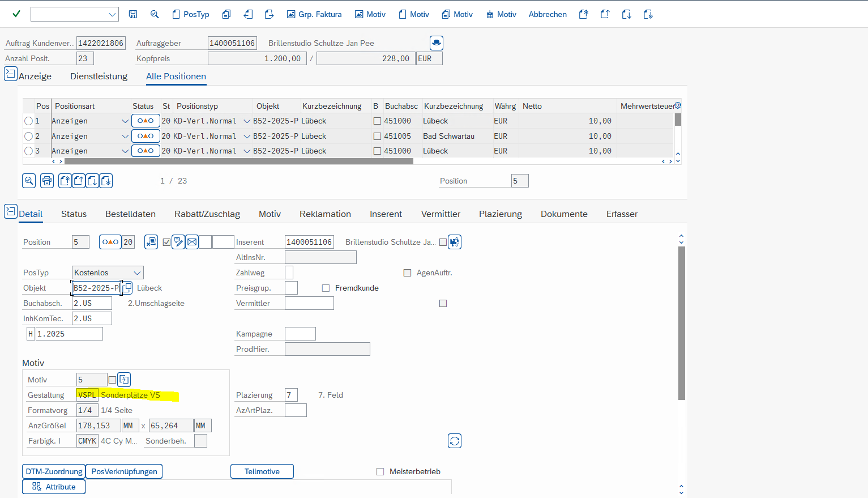Click the Abbrechen button
Viewport: 868px width, 498px height.
548,14
